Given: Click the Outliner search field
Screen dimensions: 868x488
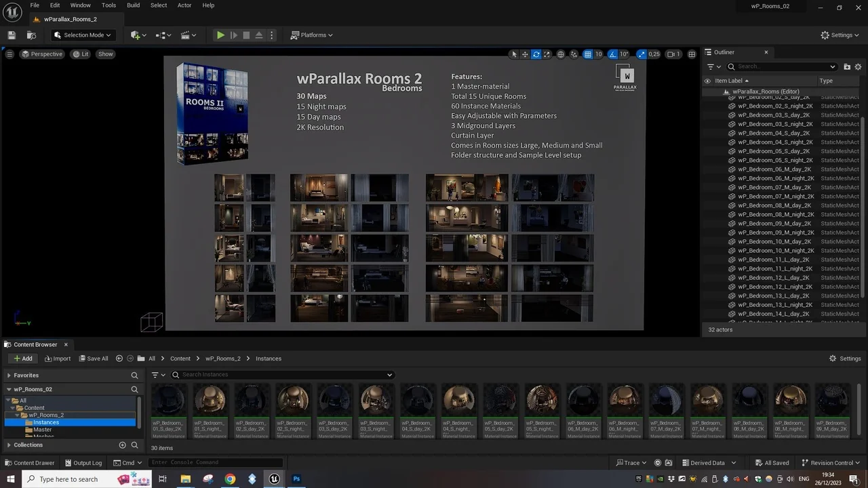Looking at the screenshot, I should (x=782, y=66).
